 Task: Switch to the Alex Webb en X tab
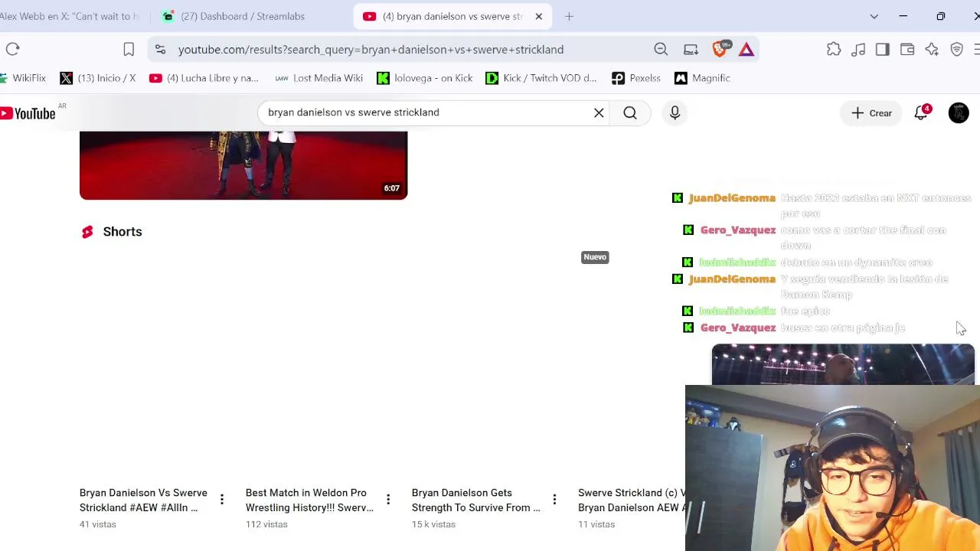pyautogui.click(x=70, y=16)
